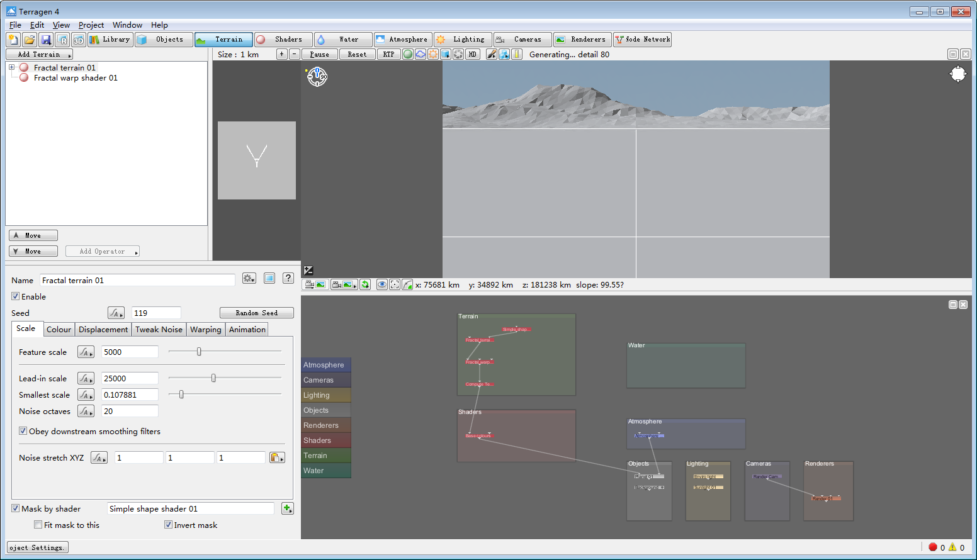This screenshot has width=977, height=560.
Task: Click the white navigation control at preview top-right
Action: point(957,74)
